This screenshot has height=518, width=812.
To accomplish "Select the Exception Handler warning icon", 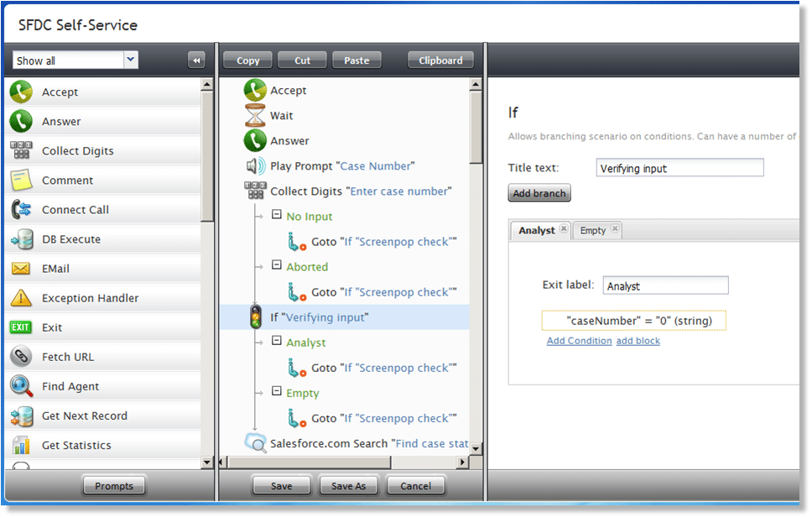I will pyautogui.click(x=21, y=298).
